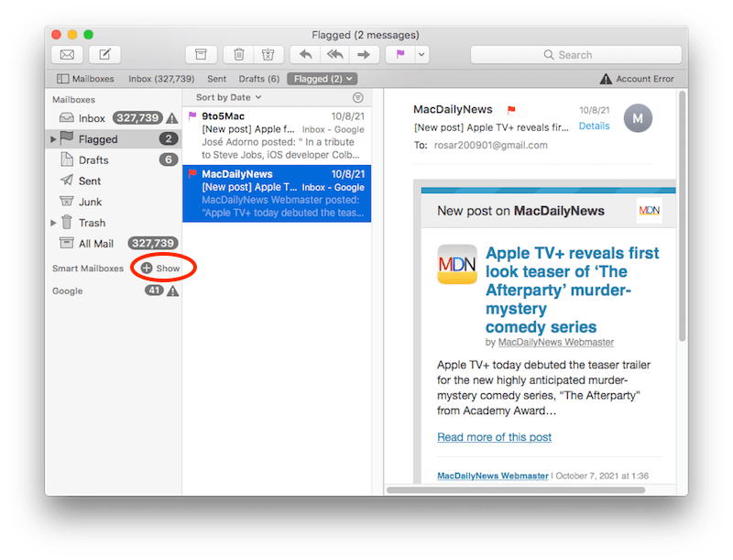This screenshot has width=733, height=560.
Task: Show the Smart Mailboxes section
Action: pyautogui.click(x=162, y=268)
